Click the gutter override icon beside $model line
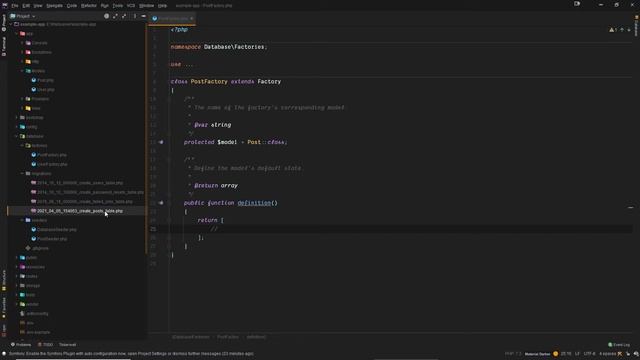 (161, 142)
